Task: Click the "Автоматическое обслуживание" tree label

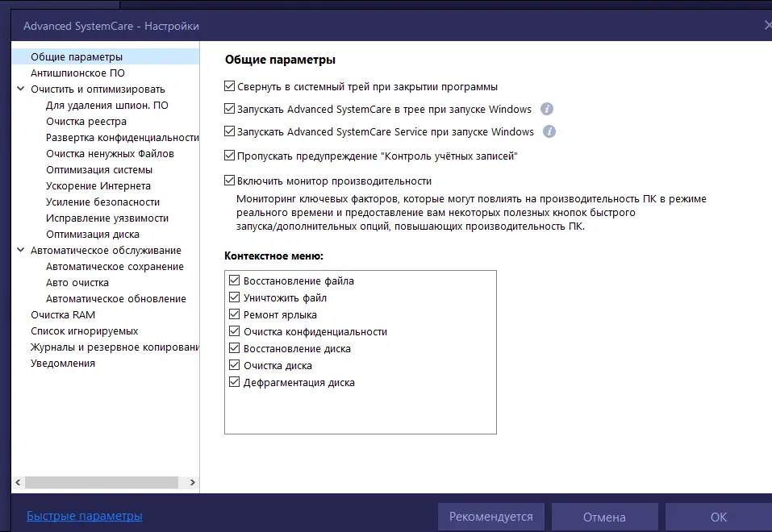Action: (106, 251)
